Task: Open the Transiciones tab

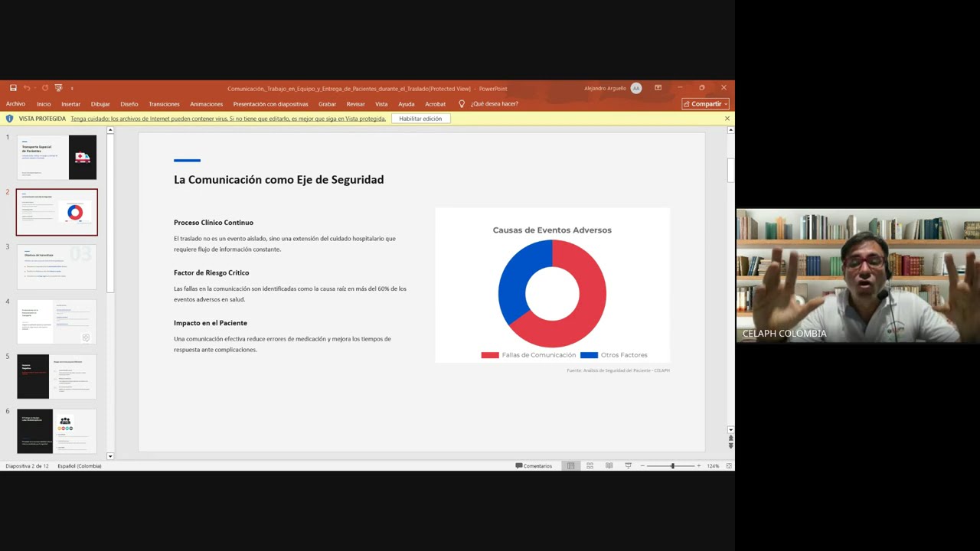Action: (164, 104)
